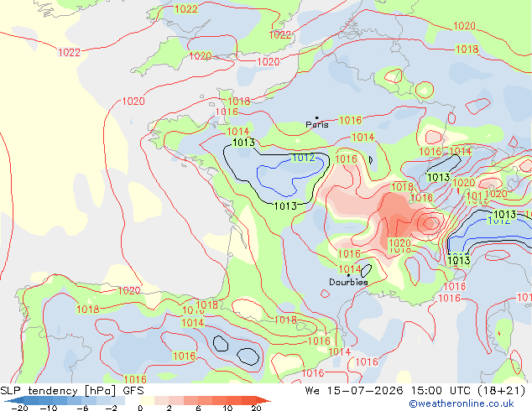The image size is (532, 411).
Task: Click the -10 legend value
Action: pos(49,408)
